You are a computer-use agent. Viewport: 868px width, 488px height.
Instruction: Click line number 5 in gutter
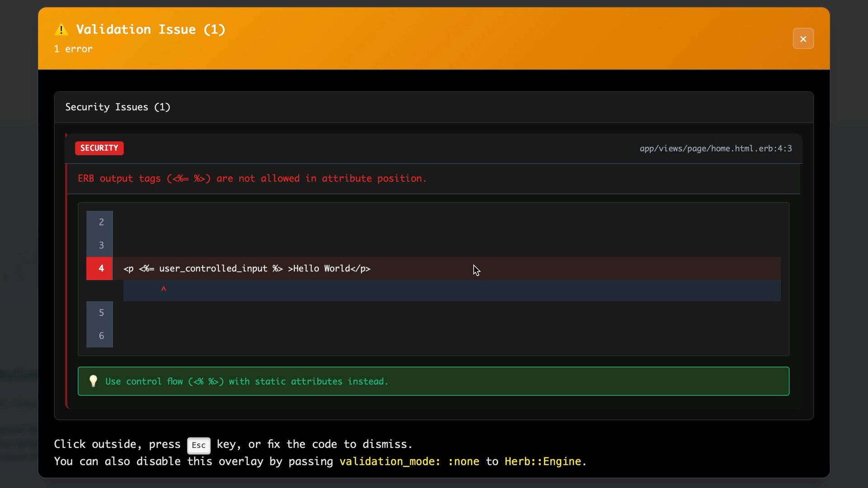click(x=101, y=313)
